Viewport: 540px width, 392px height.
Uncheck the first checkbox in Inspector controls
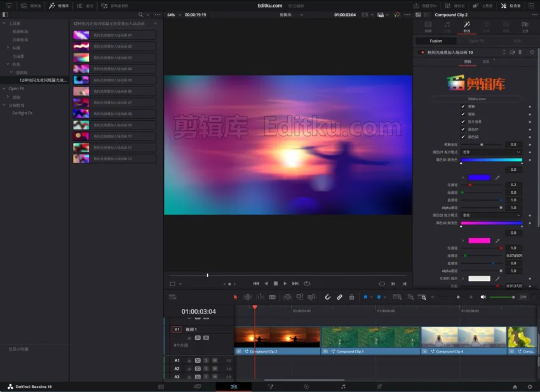click(463, 107)
